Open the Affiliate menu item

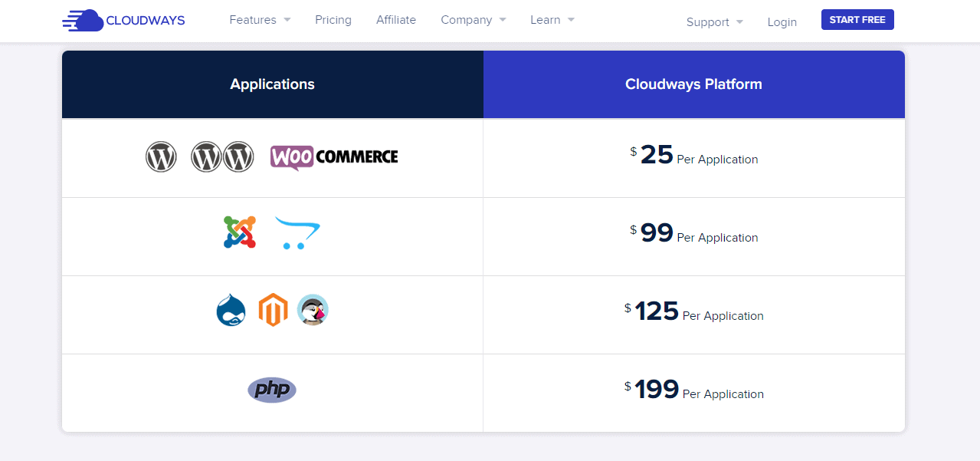click(396, 20)
